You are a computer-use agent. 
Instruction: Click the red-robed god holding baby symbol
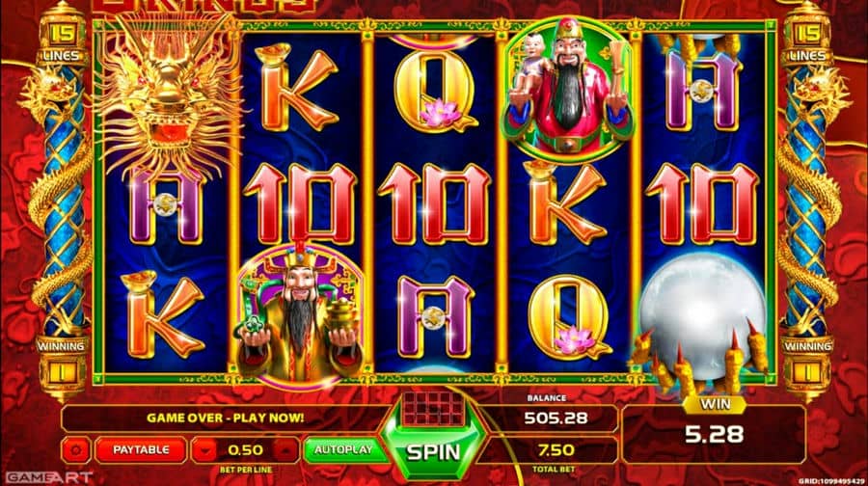coord(568,89)
